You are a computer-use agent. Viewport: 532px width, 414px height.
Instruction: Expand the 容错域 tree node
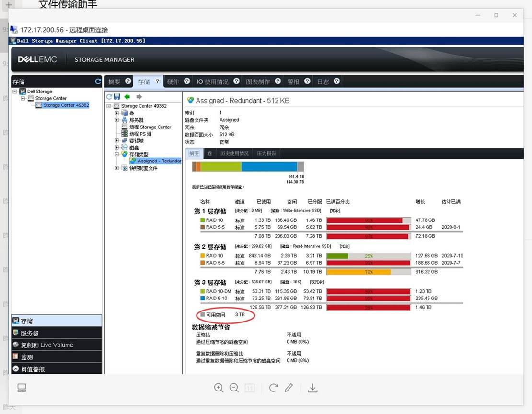coord(117,140)
